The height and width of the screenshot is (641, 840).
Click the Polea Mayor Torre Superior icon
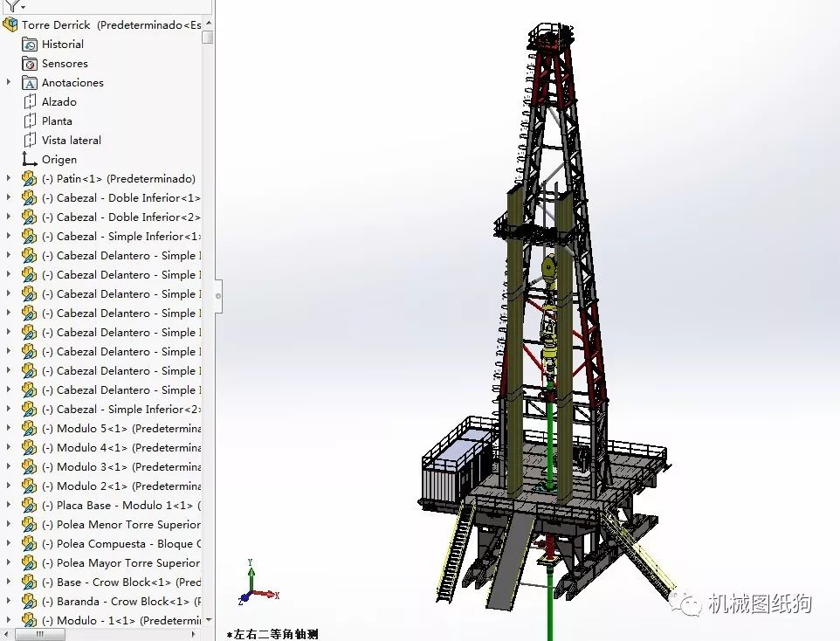[x=29, y=563]
